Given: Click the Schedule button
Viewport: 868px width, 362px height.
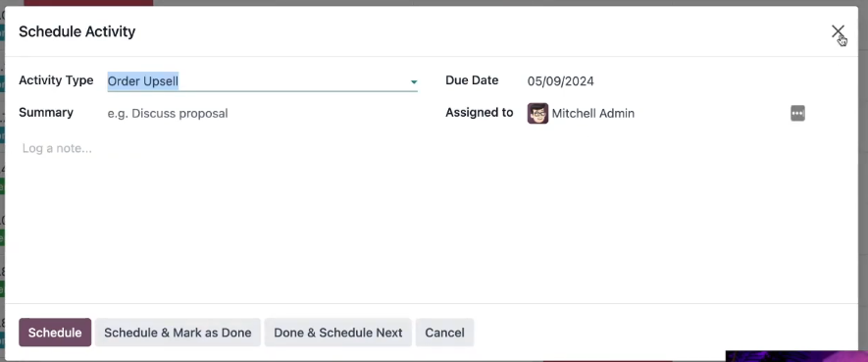Looking at the screenshot, I should 55,333.
